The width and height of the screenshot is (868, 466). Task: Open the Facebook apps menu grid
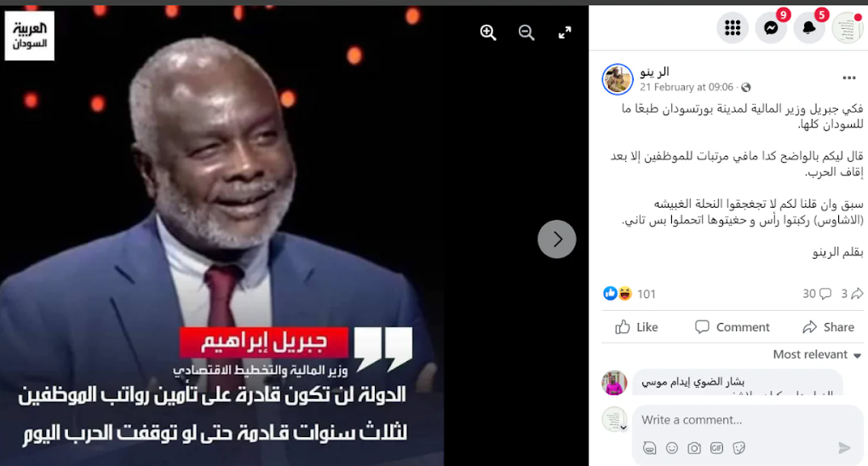pos(733,27)
